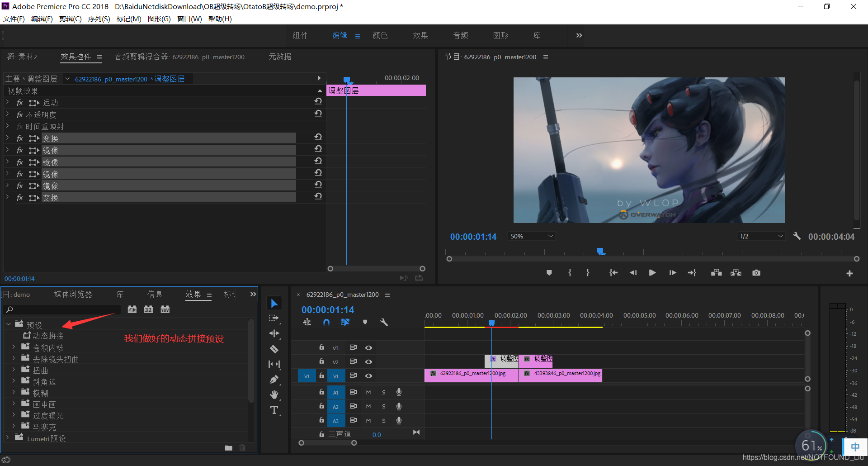The height and width of the screenshot is (466, 868).
Task: Open the 1/2 playback resolution dropdown
Action: (761, 236)
